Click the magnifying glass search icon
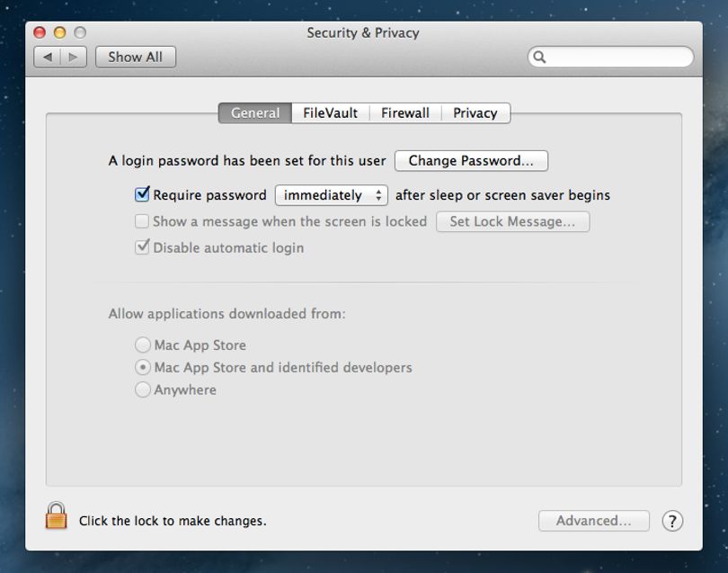This screenshot has width=728, height=573. pyautogui.click(x=539, y=58)
